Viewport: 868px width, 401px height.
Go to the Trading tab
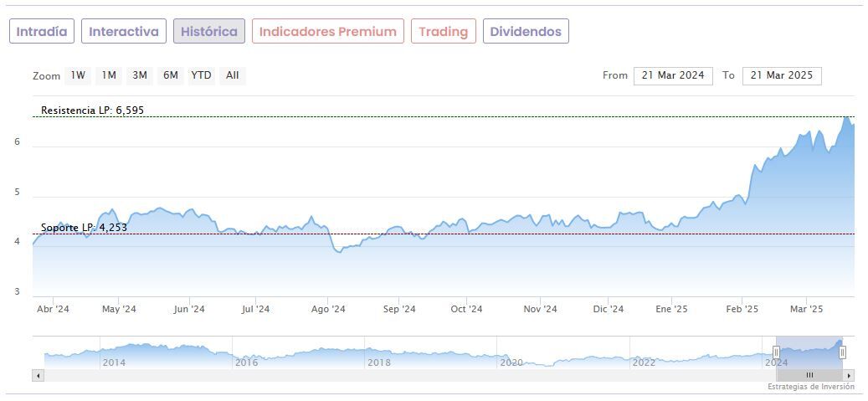444,32
